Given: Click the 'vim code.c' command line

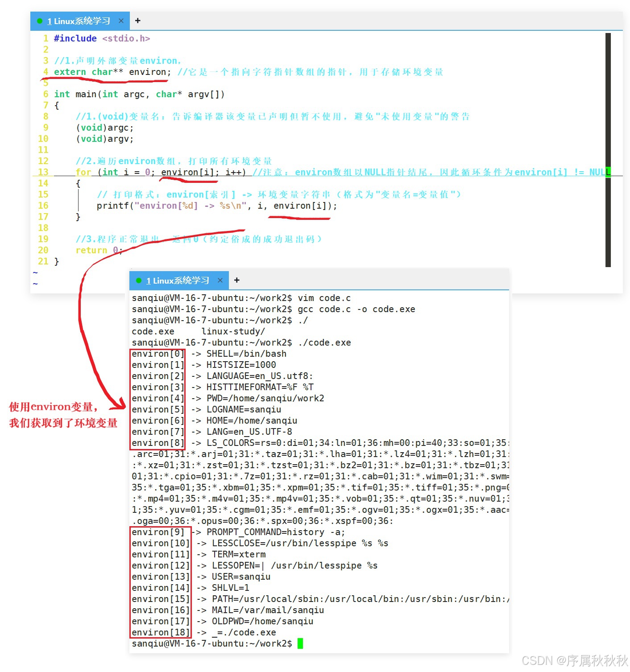Looking at the screenshot, I should [x=241, y=298].
